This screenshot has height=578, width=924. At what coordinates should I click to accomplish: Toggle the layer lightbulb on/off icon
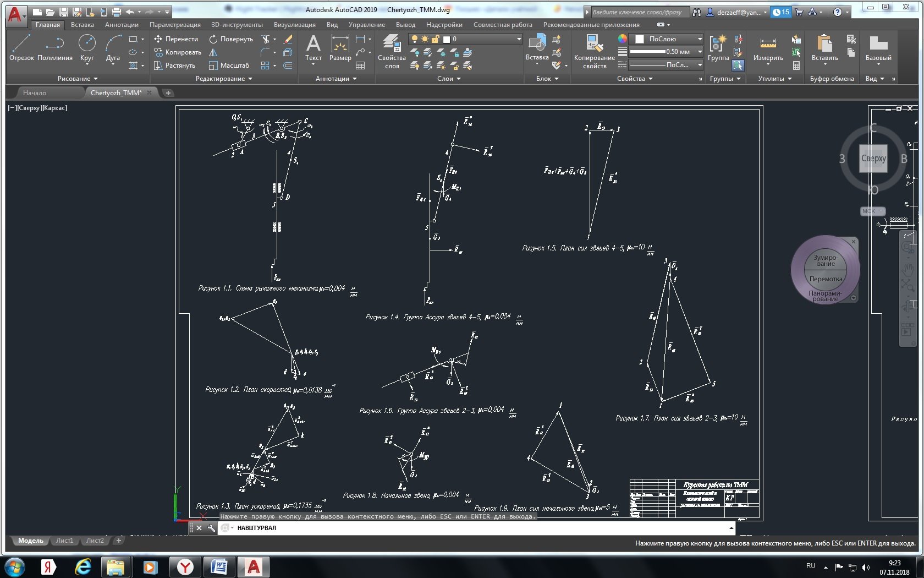click(x=415, y=39)
